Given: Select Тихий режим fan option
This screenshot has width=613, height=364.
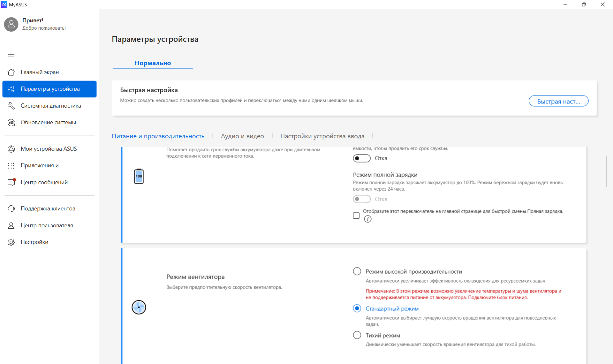Looking at the screenshot, I should 357,335.
